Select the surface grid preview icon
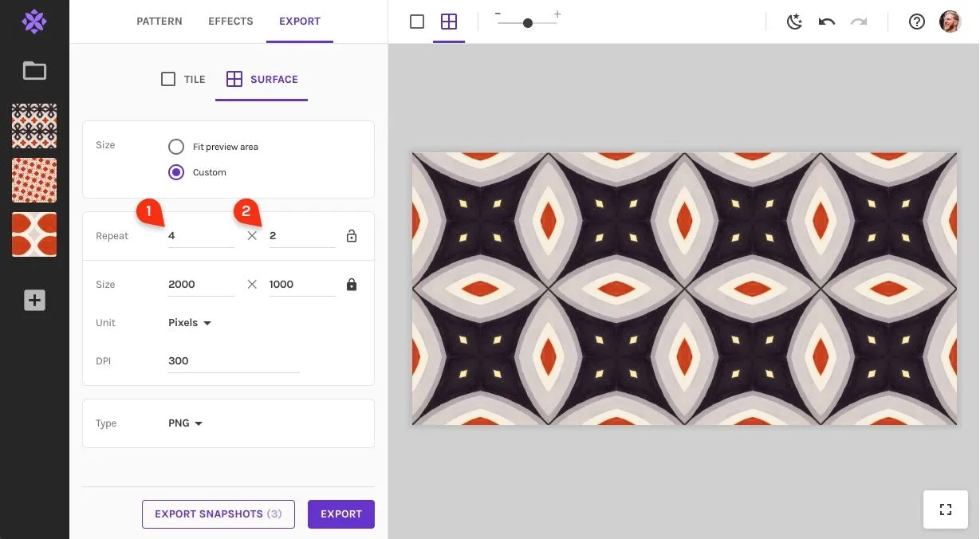This screenshot has width=980, height=539. (x=449, y=22)
